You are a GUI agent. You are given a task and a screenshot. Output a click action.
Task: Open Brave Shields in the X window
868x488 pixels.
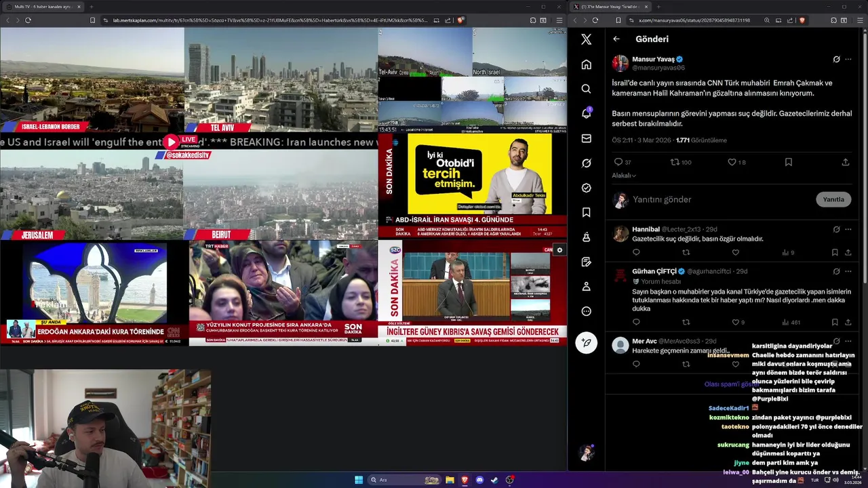click(x=802, y=20)
